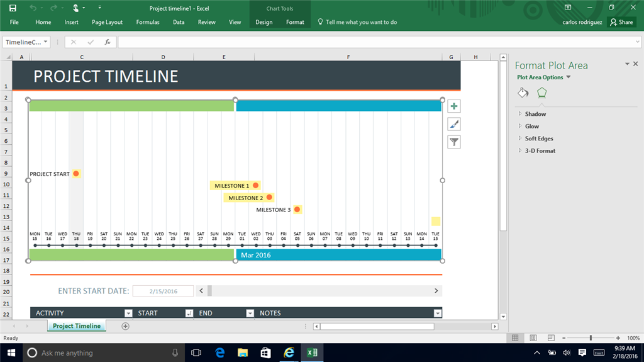Click the zoom slider handle
The height and width of the screenshot is (362, 644).
coord(591,338)
